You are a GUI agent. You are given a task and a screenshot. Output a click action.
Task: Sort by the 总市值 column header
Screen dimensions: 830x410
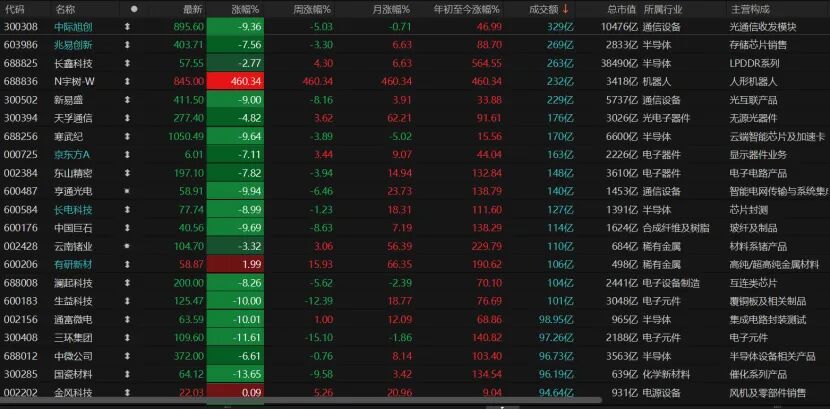pyautogui.click(x=621, y=9)
